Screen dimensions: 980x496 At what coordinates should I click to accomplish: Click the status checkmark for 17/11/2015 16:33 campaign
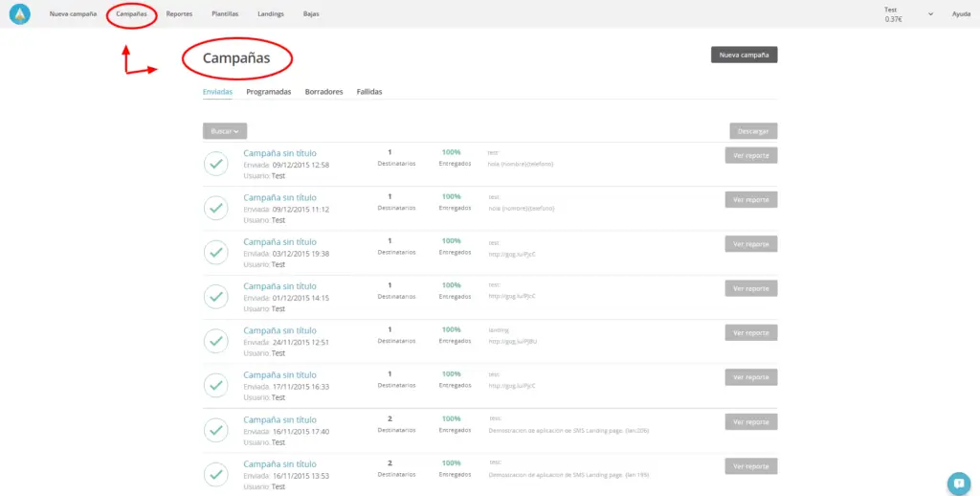tap(216, 386)
